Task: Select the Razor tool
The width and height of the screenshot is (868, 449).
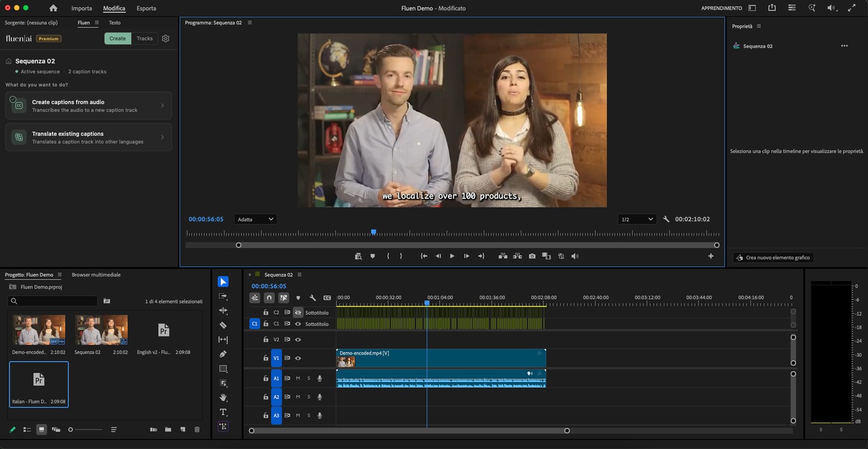Action: (223, 325)
